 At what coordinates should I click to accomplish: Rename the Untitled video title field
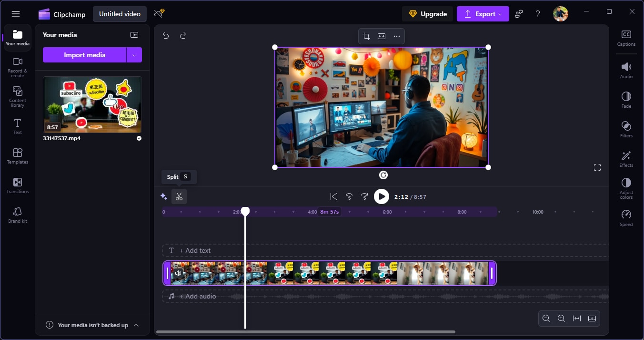[120, 14]
